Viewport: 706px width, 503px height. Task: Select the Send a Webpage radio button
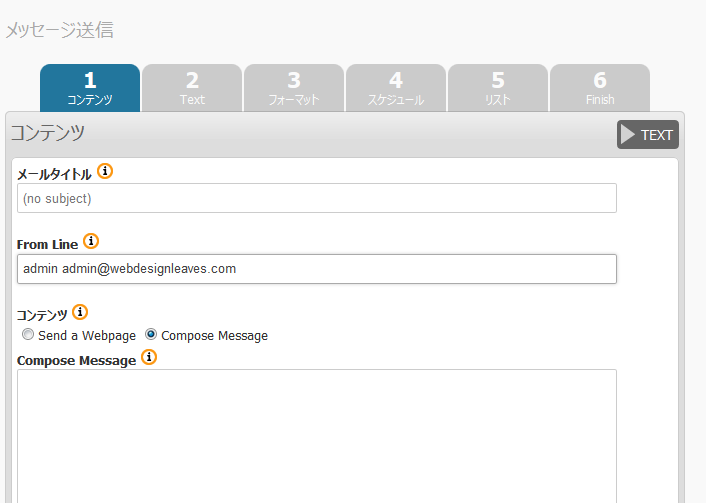click(x=28, y=335)
